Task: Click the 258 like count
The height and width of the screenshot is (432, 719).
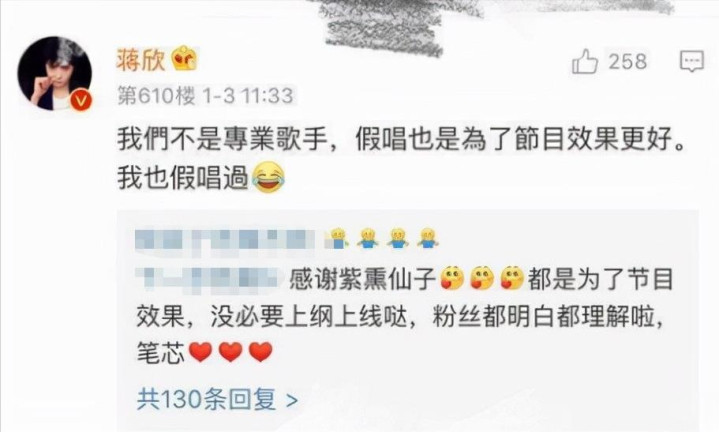Action: (628, 61)
